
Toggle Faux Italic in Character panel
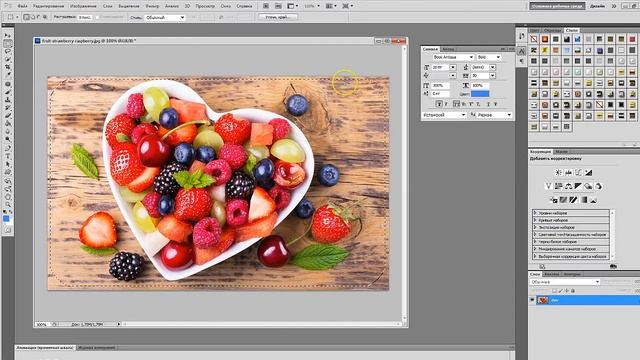(446, 104)
